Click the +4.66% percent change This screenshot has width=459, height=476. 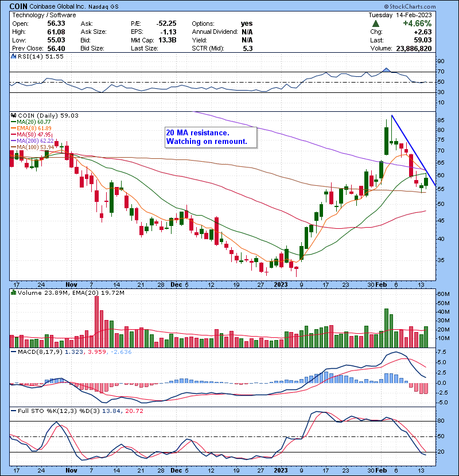pos(417,24)
